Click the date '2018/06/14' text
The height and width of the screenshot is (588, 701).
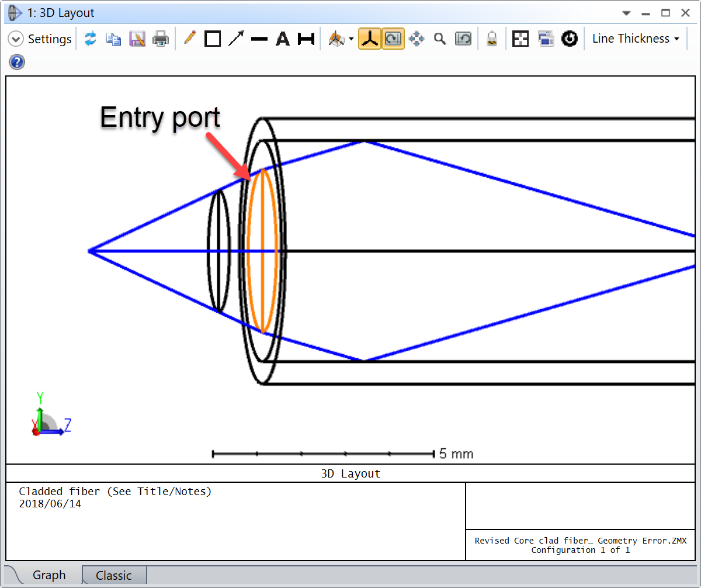click(x=50, y=504)
